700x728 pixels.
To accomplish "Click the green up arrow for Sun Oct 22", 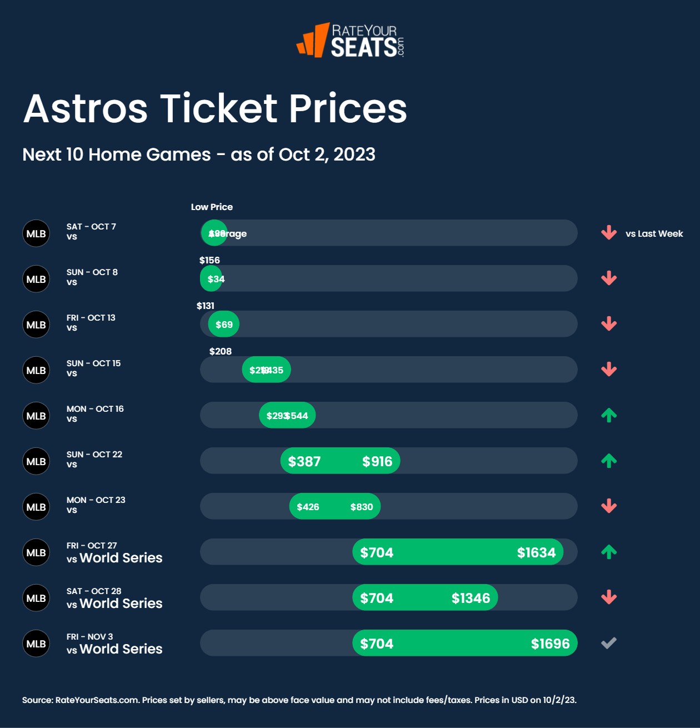I will pyautogui.click(x=609, y=461).
